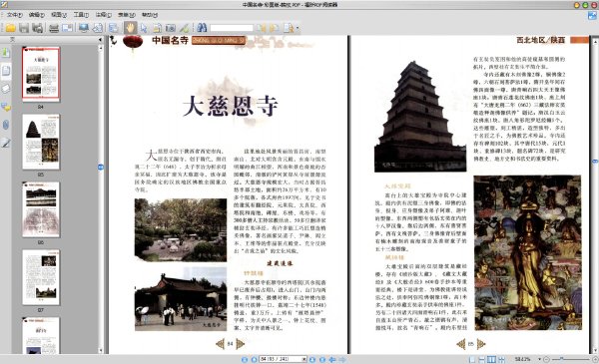Image resolution: width=599 pixels, height=364 pixels.
Task: Open the Bookmarks sidebar panel
Action: [6, 53]
